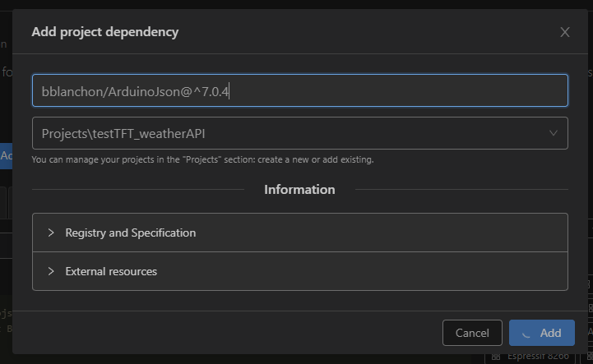593x364 pixels.
Task: Confirm with the blue Add button
Action: pyautogui.click(x=542, y=333)
